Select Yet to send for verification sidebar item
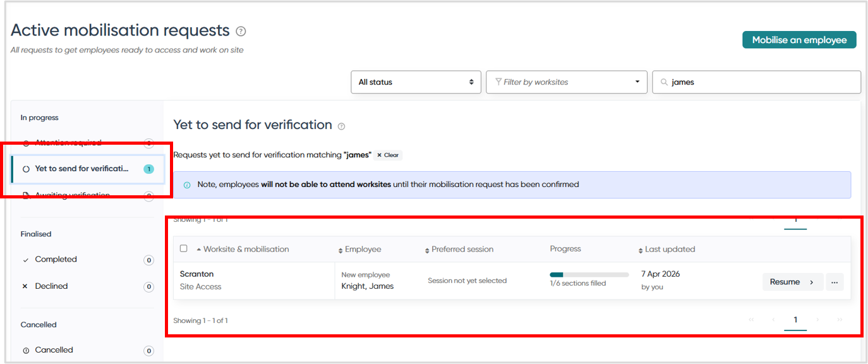Viewport: 868px width, 364px height. 88,169
